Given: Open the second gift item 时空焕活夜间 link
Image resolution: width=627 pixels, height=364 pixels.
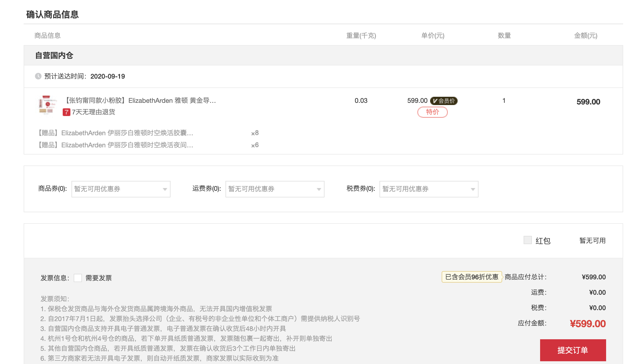Looking at the screenshot, I should pos(115,145).
